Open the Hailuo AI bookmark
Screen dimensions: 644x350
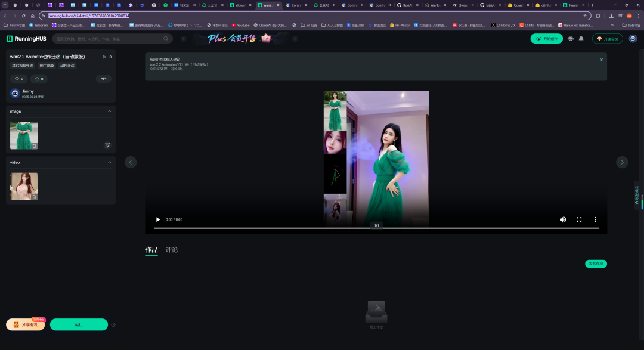coord(575,25)
